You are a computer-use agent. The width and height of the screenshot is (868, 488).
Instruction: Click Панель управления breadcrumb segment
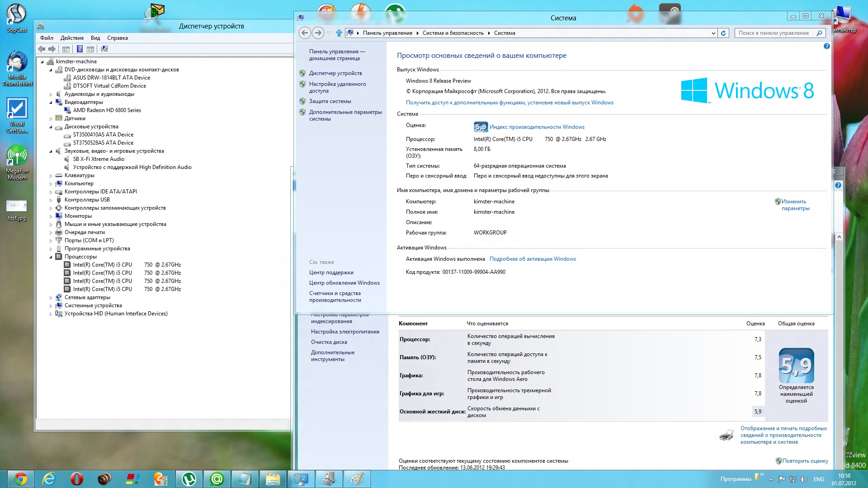387,33
